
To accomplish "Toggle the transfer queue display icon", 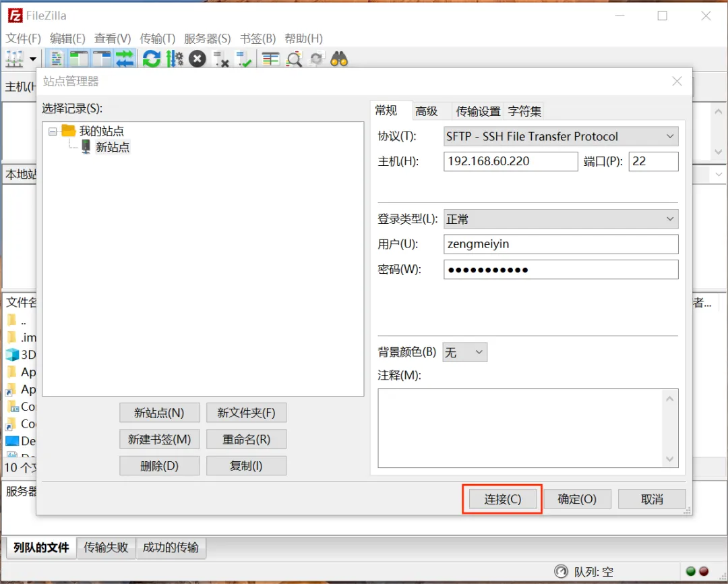I will pos(125,59).
